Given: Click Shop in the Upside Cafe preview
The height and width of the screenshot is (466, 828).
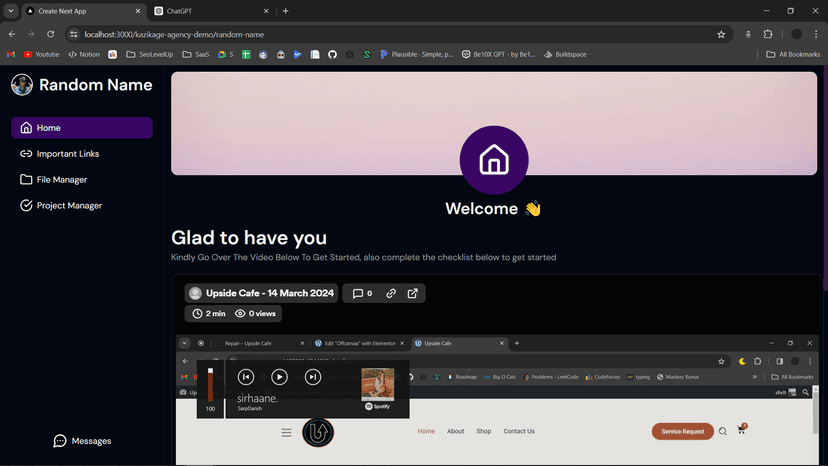Looking at the screenshot, I should [484, 431].
